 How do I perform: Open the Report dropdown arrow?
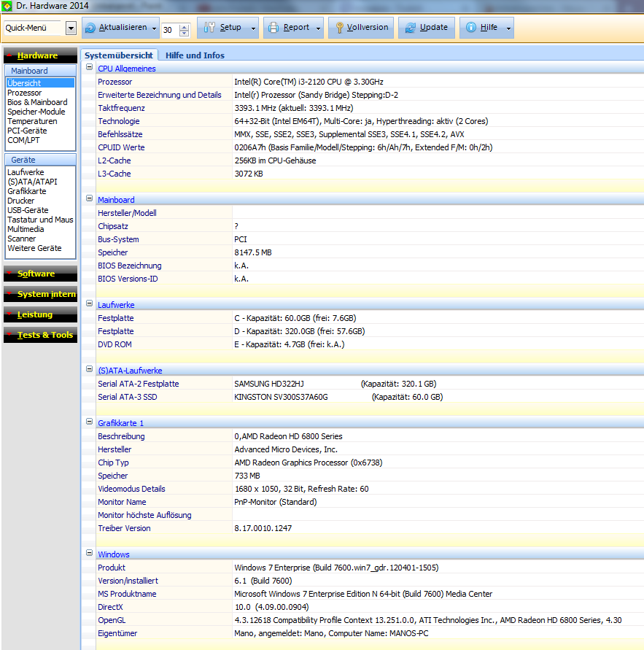pyautogui.click(x=318, y=28)
